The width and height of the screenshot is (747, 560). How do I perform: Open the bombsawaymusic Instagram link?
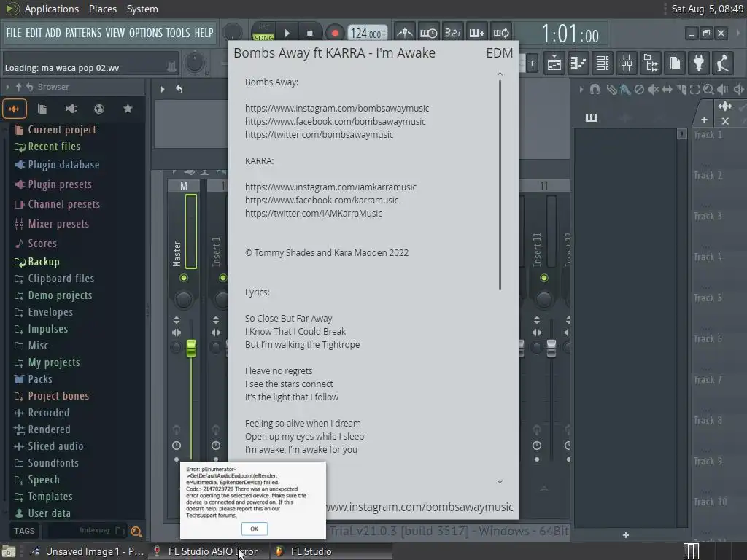tap(337, 108)
